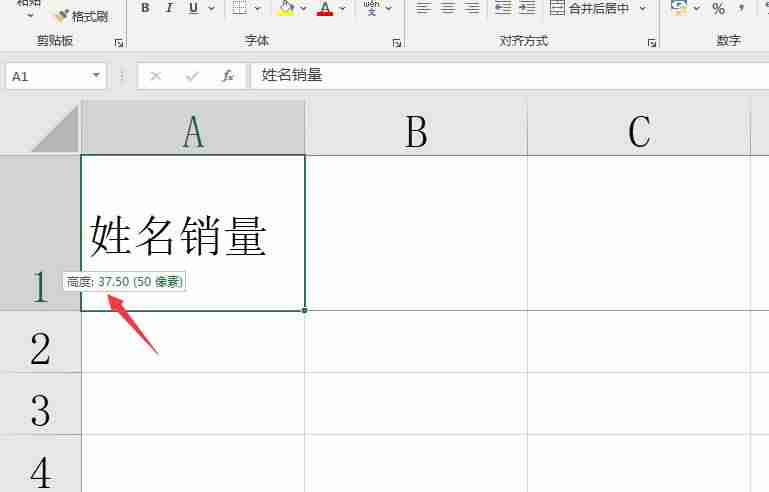The width and height of the screenshot is (769, 492).
Task: Expand the borders dropdown arrow
Action: (x=258, y=8)
